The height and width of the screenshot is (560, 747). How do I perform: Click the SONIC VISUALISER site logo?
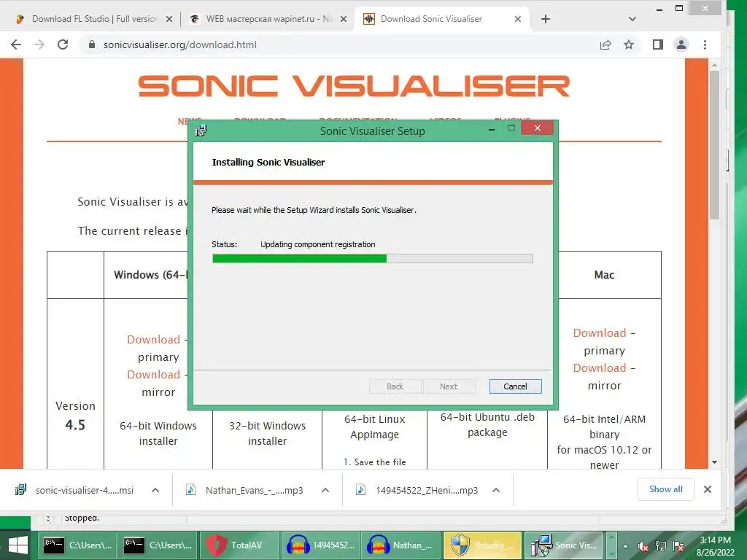[x=354, y=86]
